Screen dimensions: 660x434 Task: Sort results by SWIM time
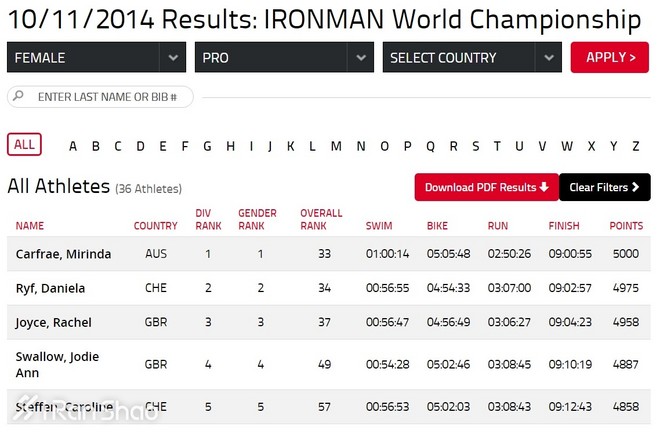point(379,226)
